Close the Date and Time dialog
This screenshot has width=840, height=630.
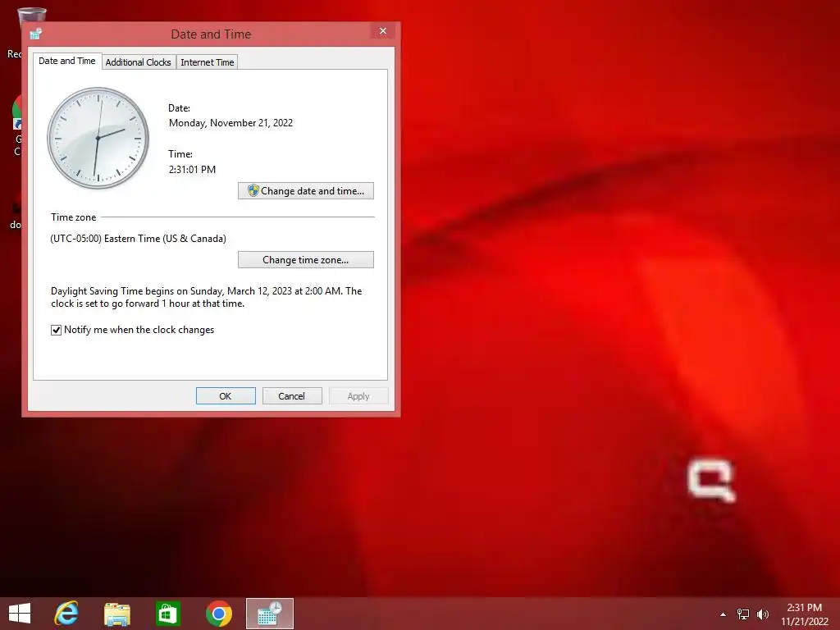point(383,31)
